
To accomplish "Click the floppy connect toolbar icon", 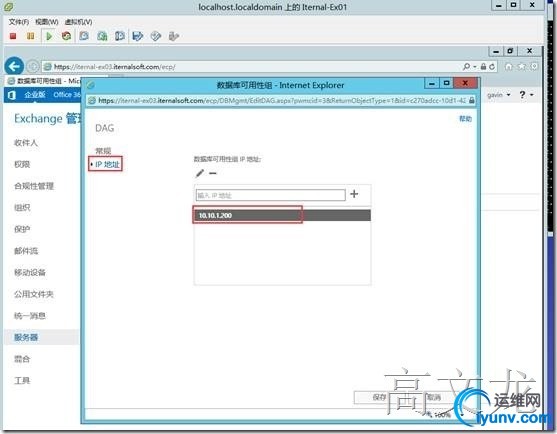I will pos(138,36).
